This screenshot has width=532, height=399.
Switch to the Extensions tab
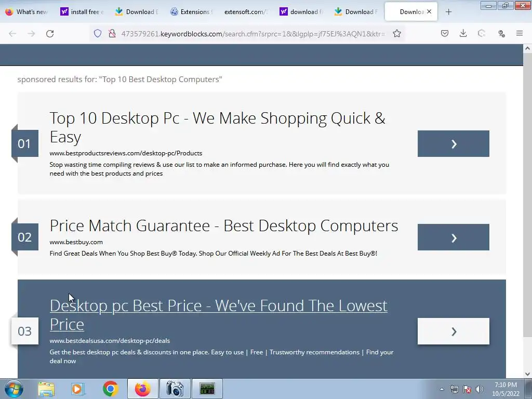pos(192,12)
